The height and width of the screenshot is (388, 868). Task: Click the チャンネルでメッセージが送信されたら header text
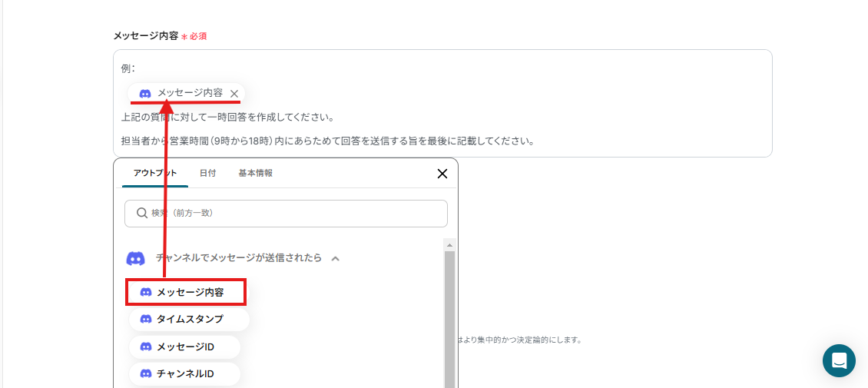[239, 258]
